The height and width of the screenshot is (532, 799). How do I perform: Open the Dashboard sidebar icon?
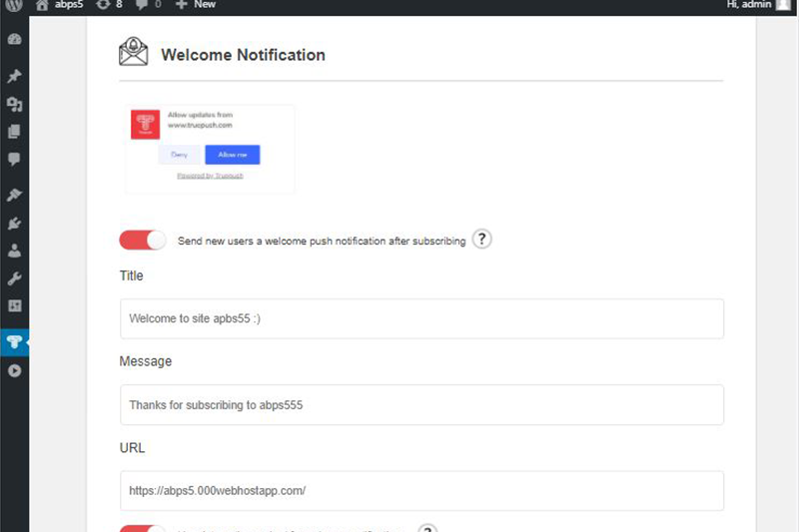(14, 39)
